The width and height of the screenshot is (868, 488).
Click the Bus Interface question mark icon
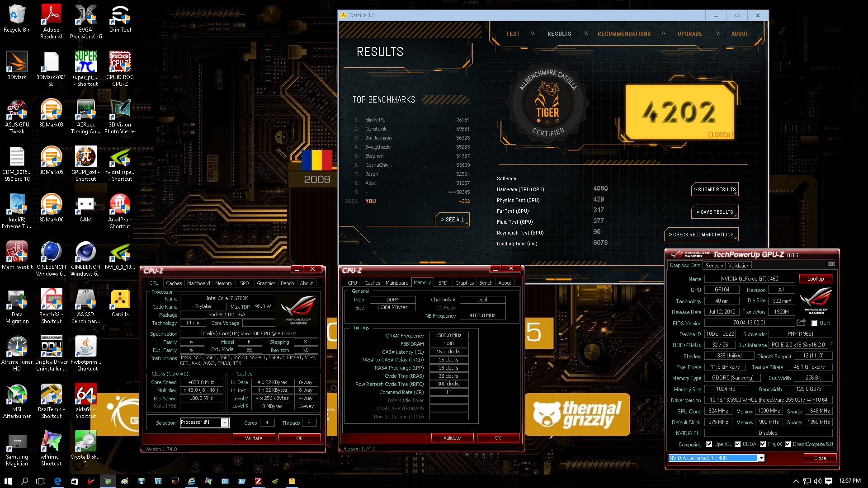coord(831,345)
